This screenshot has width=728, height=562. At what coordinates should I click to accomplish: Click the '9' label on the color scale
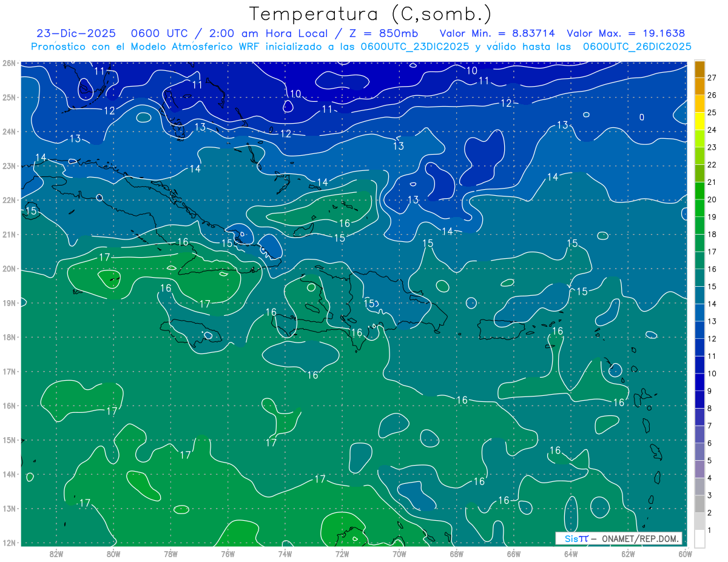click(710, 391)
